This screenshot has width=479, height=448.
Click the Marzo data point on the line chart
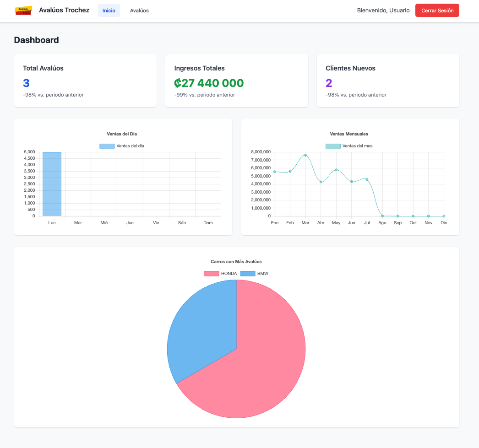point(305,155)
